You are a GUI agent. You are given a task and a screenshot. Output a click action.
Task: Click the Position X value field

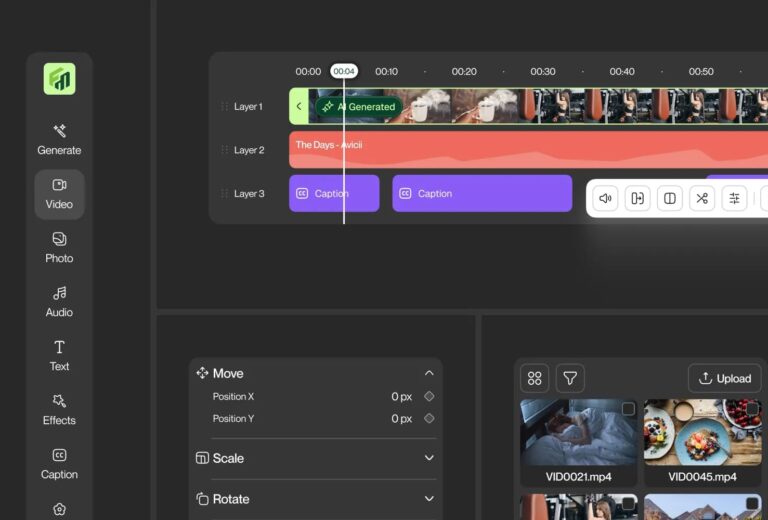[x=402, y=397]
